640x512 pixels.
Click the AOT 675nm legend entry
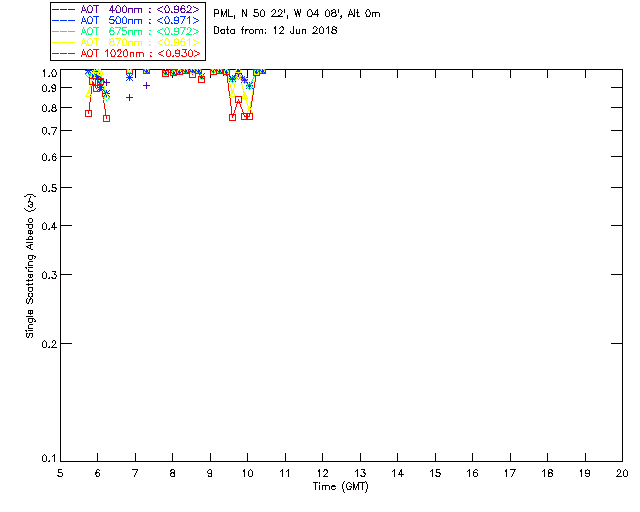(x=127, y=31)
